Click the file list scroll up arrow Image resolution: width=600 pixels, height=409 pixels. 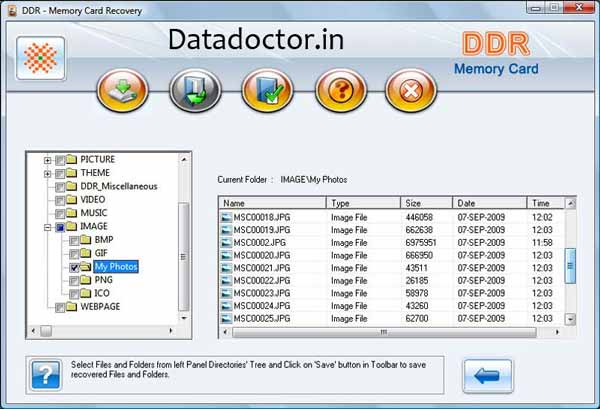click(570, 203)
